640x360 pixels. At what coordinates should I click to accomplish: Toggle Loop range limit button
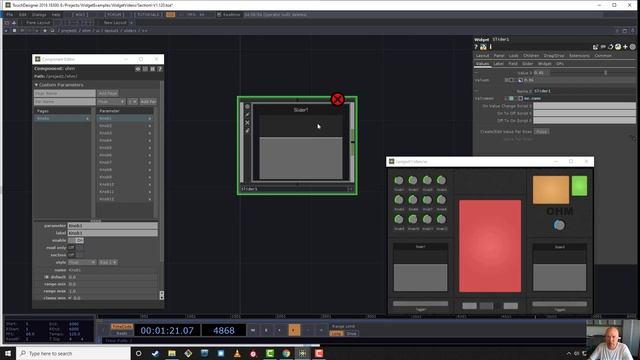click(x=336, y=333)
